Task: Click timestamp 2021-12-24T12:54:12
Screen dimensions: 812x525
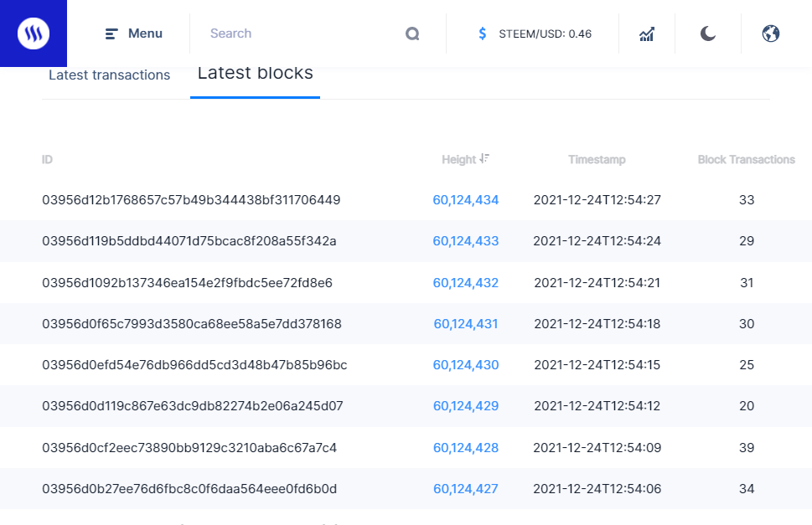Action: (x=597, y=406)
